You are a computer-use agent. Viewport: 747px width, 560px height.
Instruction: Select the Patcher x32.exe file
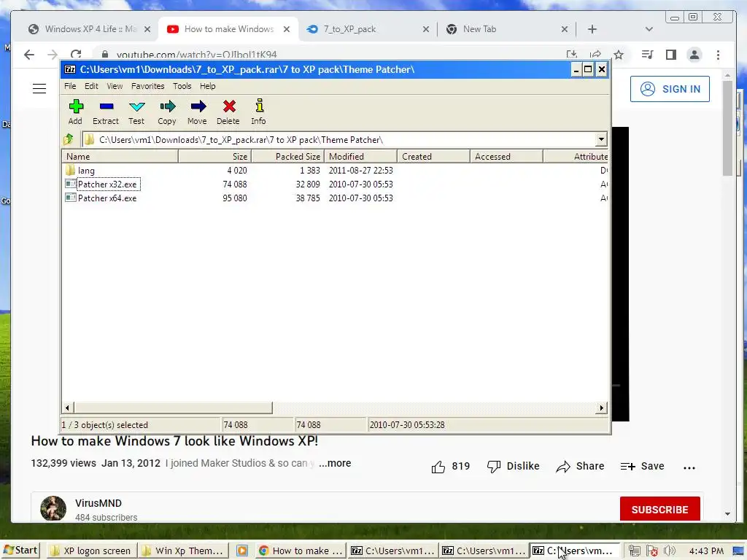(107, 184)
